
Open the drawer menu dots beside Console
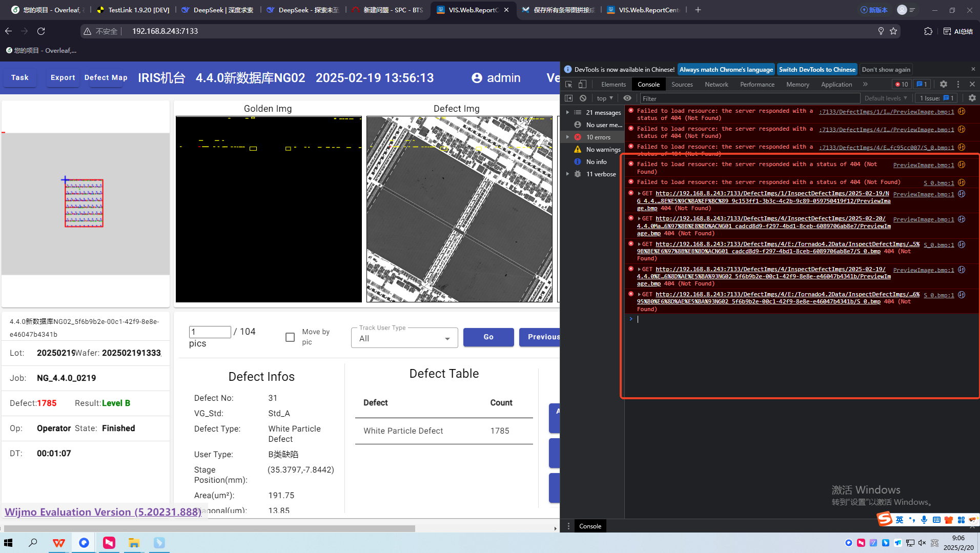(x=568, y=526)
